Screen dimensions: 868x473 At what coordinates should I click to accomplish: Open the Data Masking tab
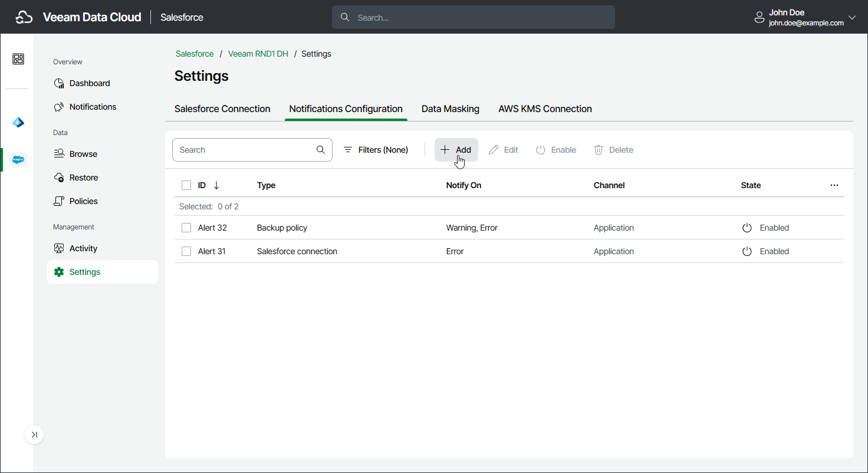click(451, 109)
